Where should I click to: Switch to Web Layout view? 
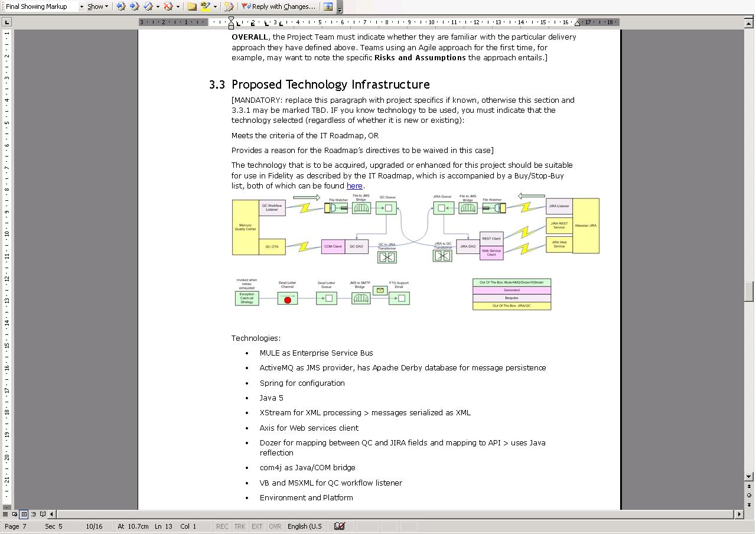coord(14,514)
